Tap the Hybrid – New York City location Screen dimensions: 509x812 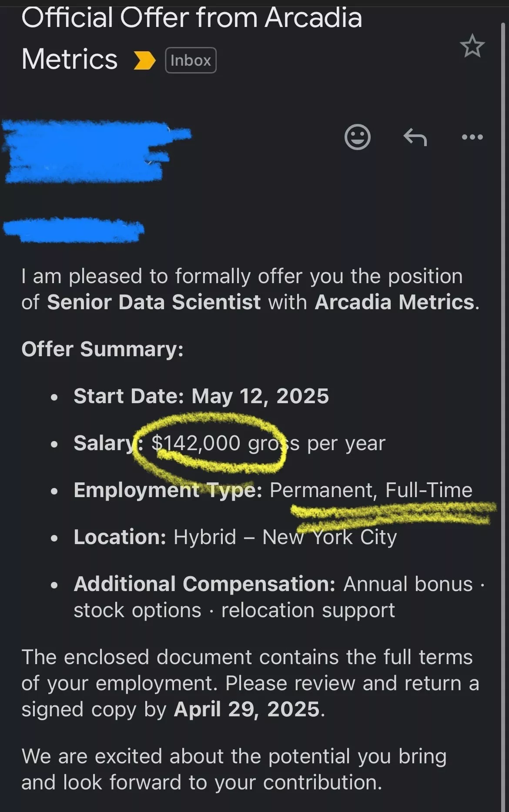point(285,537)
